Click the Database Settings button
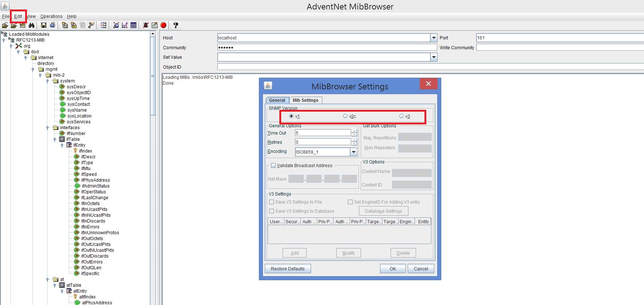The height and width of the screenshot is (305, 644). [384, 211]
